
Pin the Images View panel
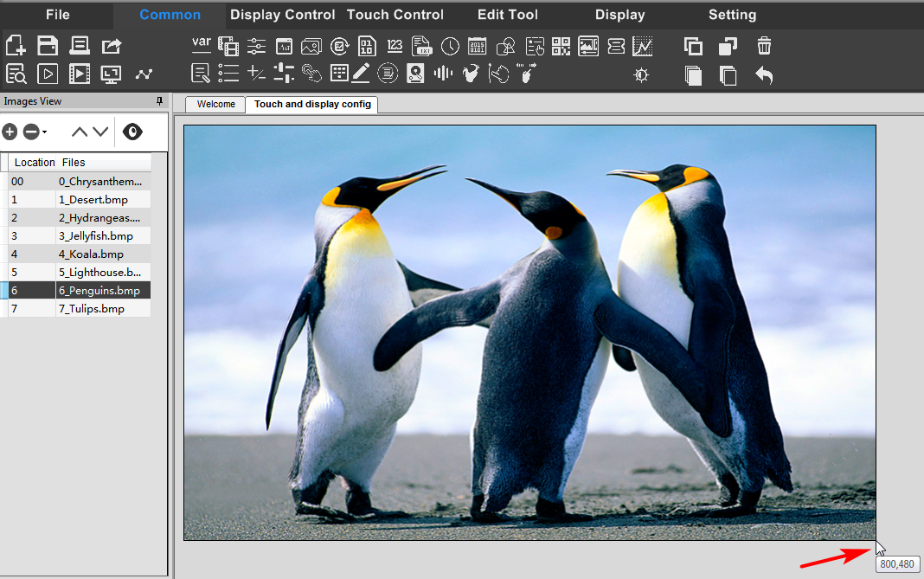coord(159,101)
